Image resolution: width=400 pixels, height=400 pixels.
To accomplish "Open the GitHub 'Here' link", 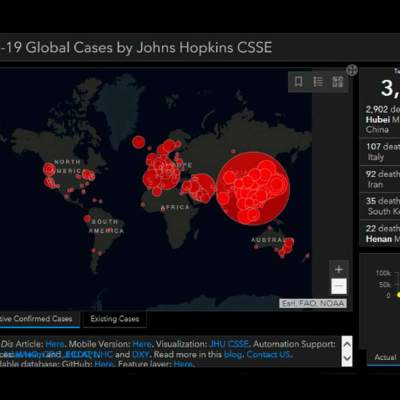I will 103,364.
